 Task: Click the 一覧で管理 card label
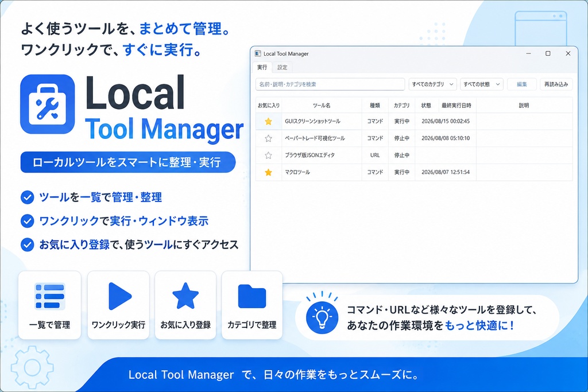click(x=50, y=325)
